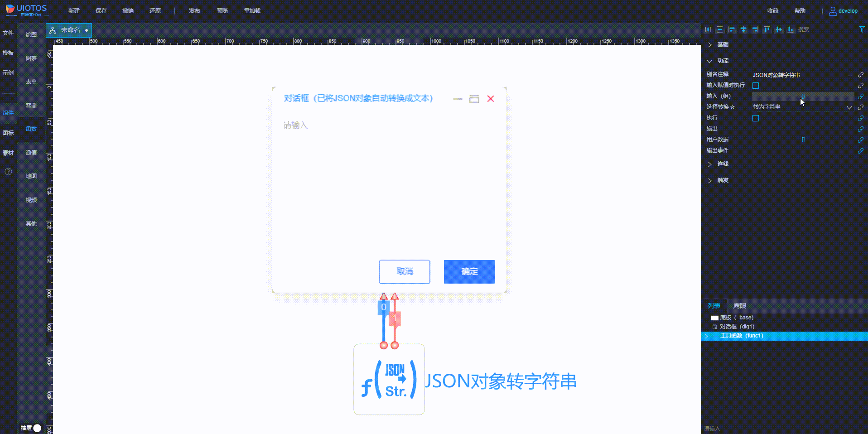The image size is (868, 434).
Task: Click the help question mark icon in the sidebar
Action: pos(8,172)
